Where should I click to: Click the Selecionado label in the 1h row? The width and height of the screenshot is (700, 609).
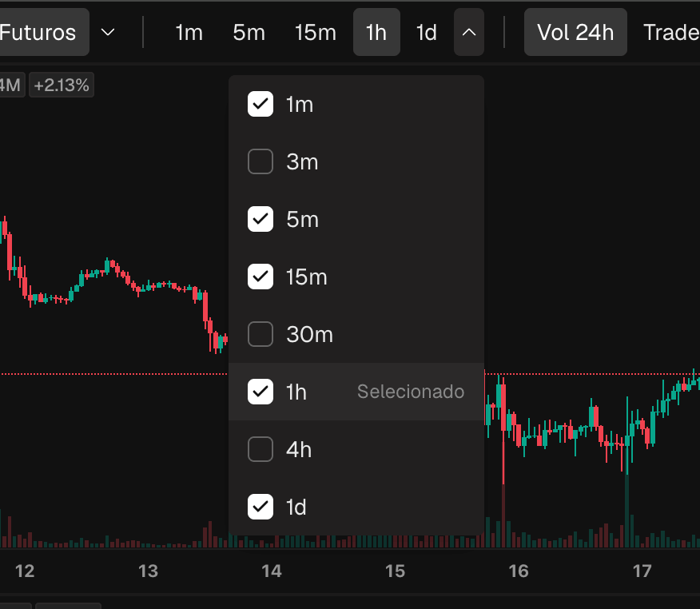tap(411, 392)
